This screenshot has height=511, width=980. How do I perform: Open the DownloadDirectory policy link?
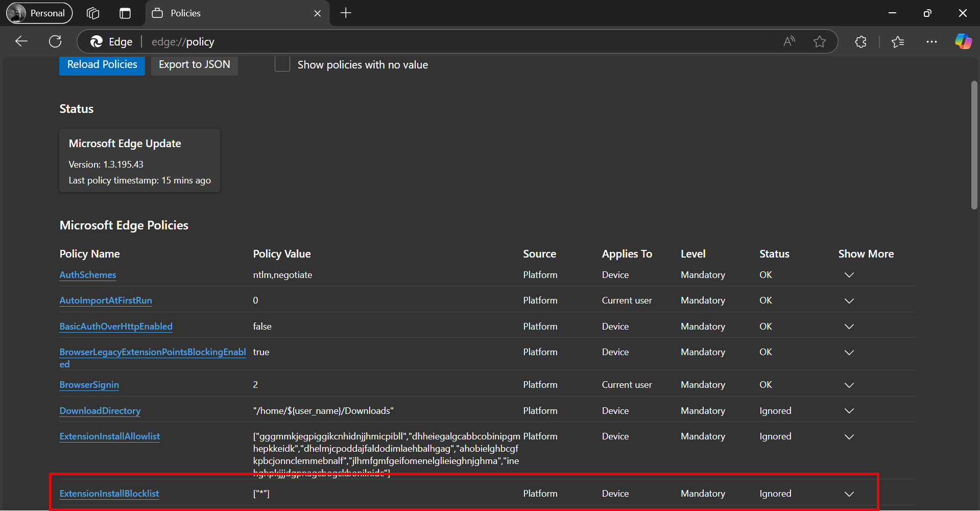click(100, 411)
